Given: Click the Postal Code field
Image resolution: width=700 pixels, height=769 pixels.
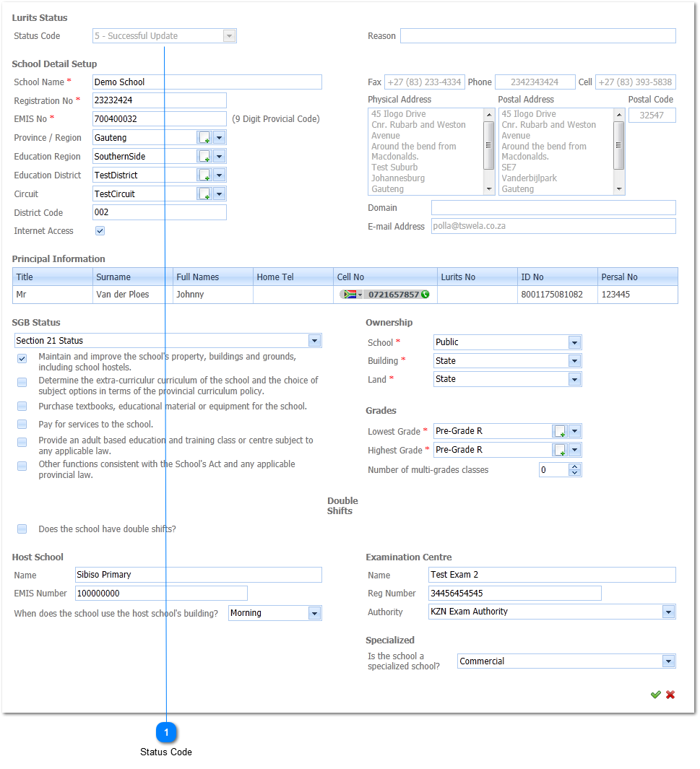Looking at the screenshot, I should click(652, 116).
